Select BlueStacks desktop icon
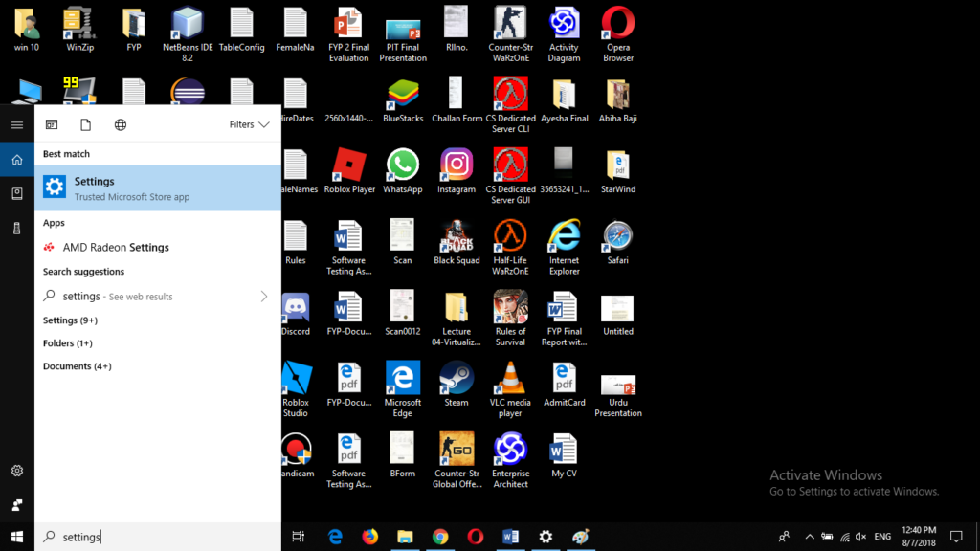The image size is (980, 551). pos(403,99)
